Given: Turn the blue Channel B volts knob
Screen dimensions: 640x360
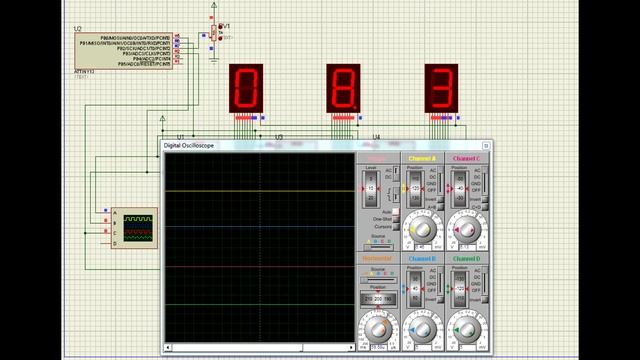Looking at the screenshot, I should 422,330.
